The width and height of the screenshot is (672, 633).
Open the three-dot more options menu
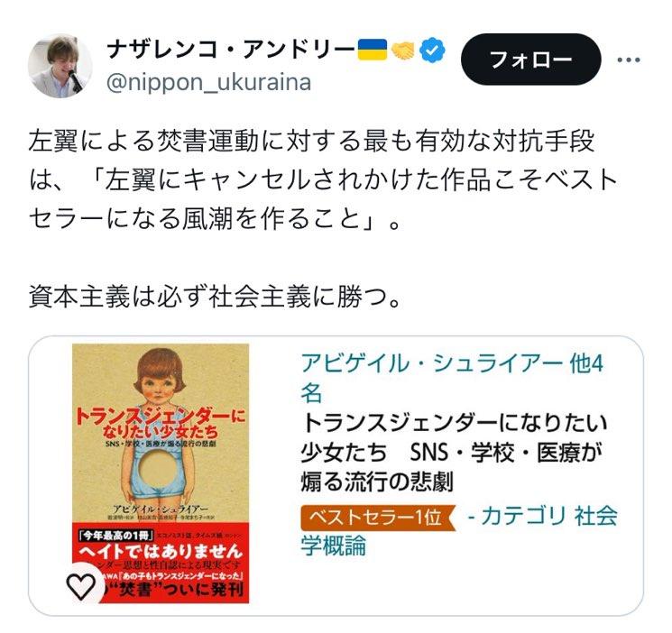point(629,60)
